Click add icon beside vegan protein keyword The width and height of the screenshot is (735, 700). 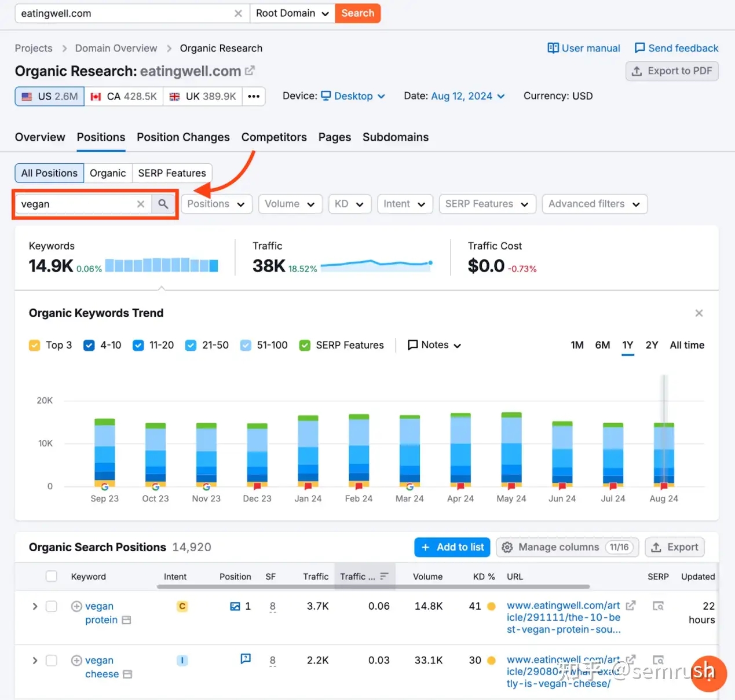pyautogui.click(x=76, y=606)
